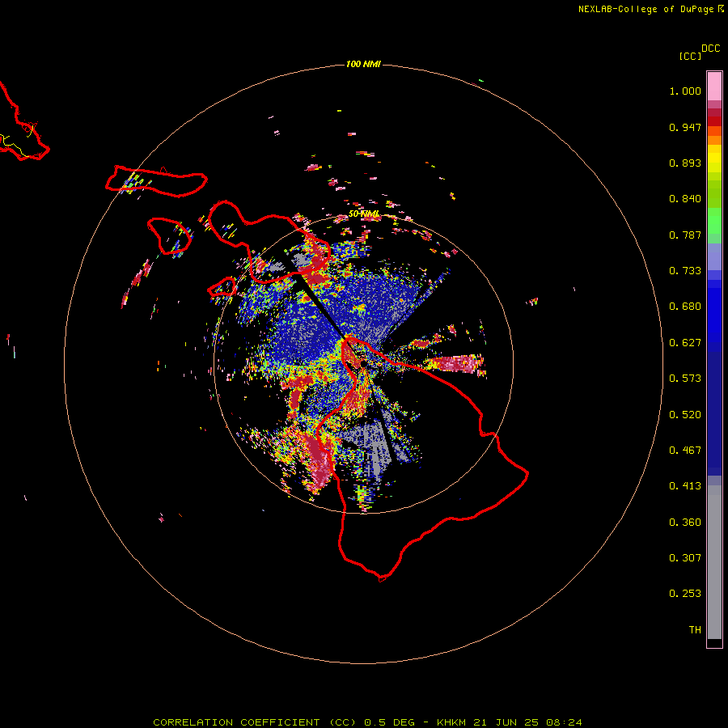Click the TH threshold label

point(695,630)
